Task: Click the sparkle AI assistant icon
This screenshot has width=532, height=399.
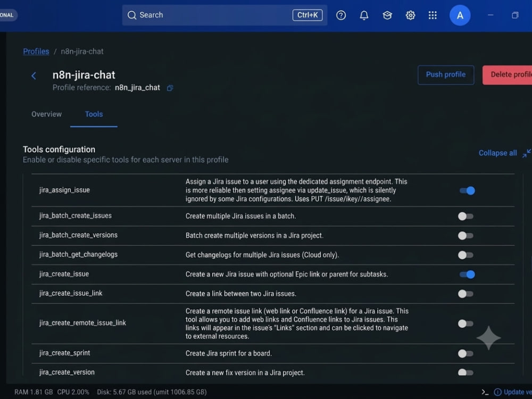Action: [x=488, y=338]
